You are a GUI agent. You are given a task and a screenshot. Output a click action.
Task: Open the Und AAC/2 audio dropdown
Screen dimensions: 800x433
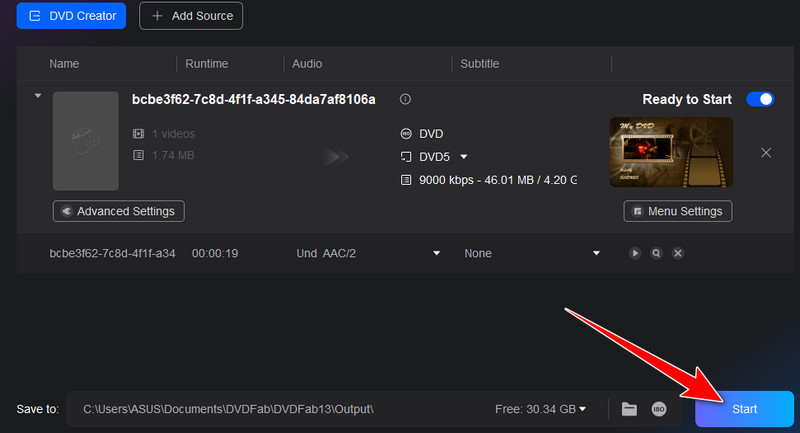[x=436, y=253]
